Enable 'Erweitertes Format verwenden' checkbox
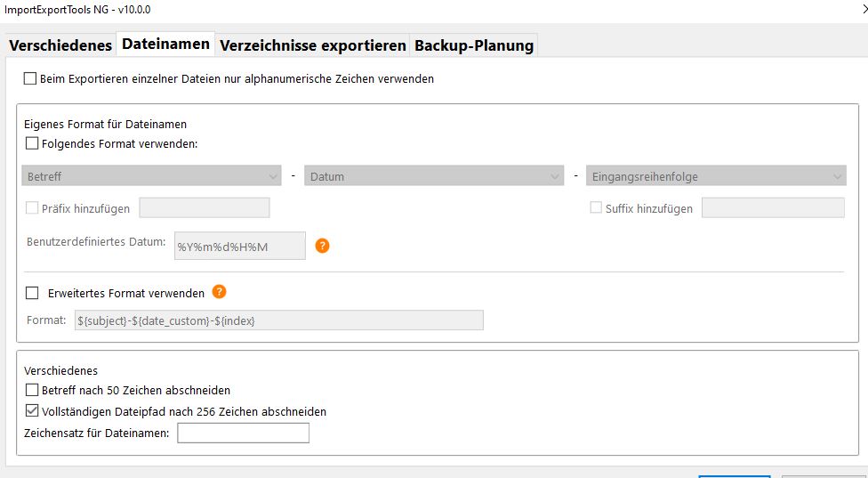 click(x=33, y=293)
